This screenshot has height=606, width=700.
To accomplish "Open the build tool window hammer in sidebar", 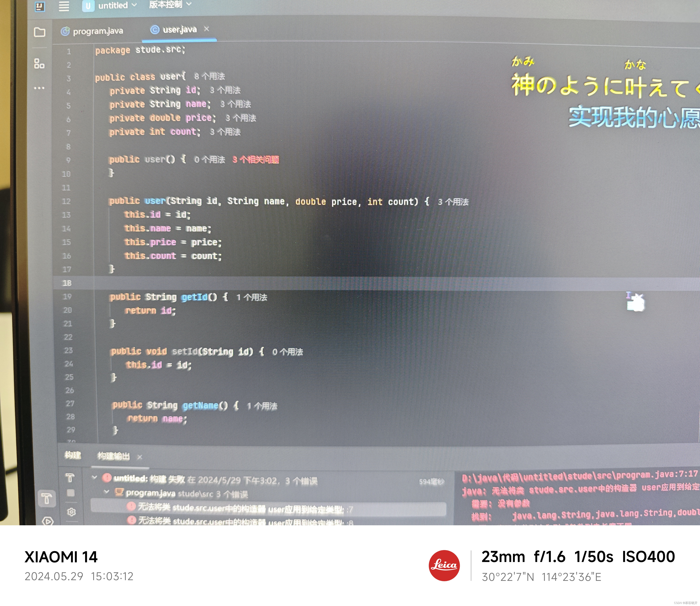I will (47, 498).
